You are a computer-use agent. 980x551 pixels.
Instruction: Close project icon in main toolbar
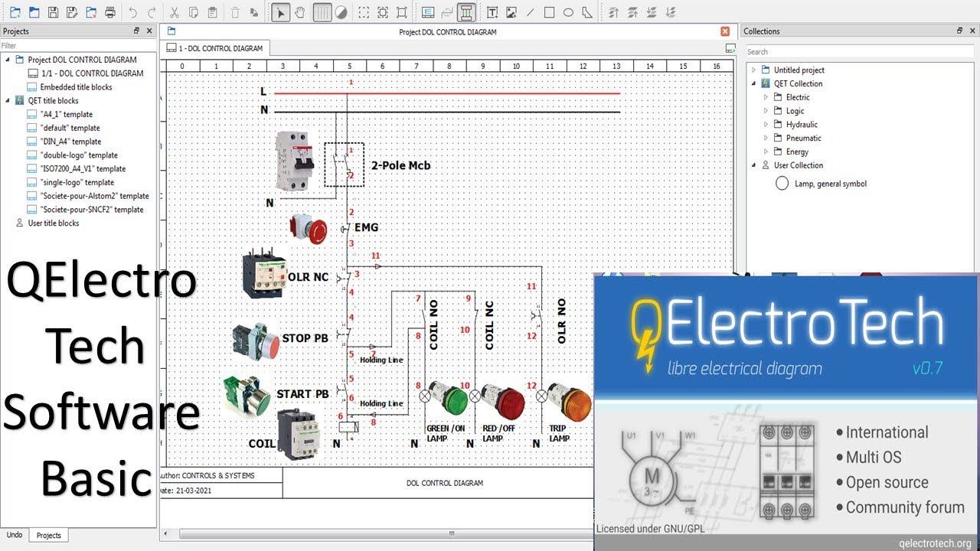(x=91, y=12)
